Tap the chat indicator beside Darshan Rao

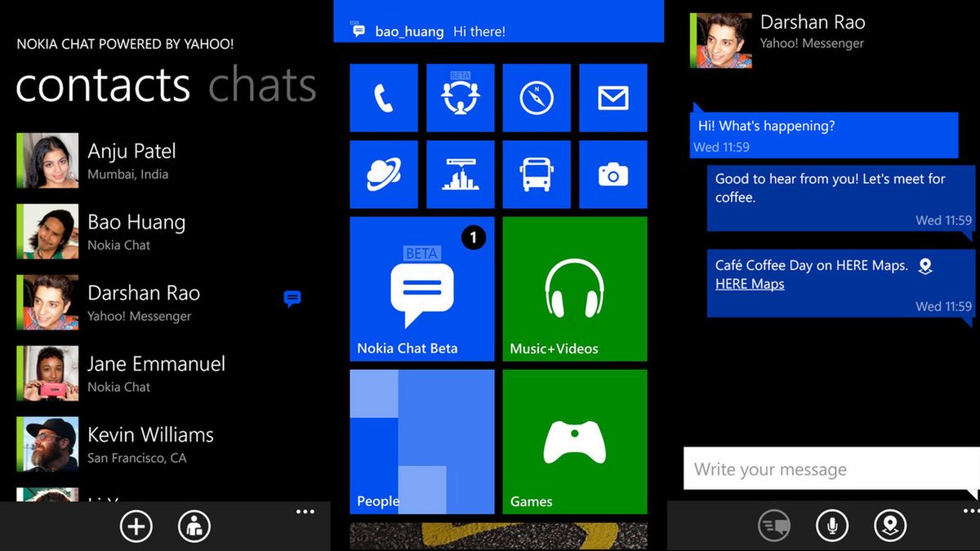(x=292, y=299)
